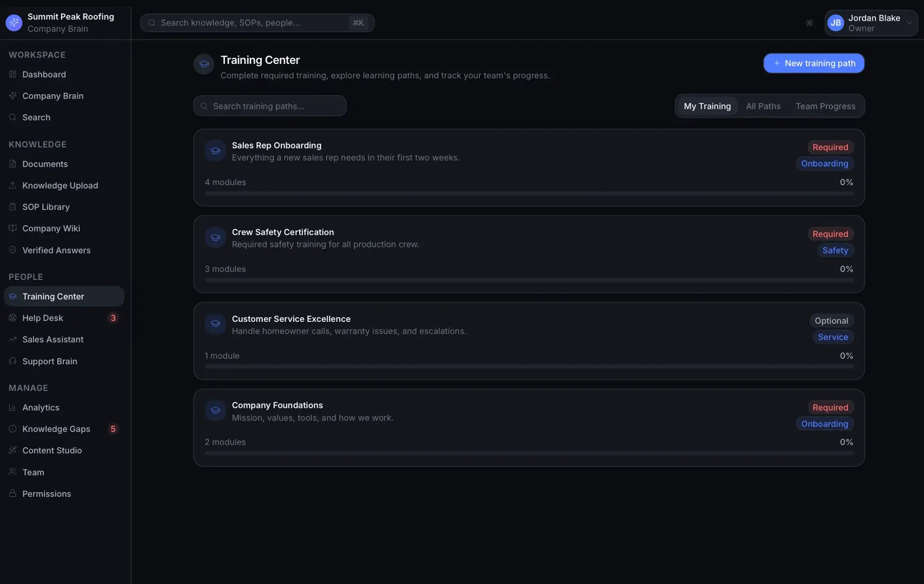Click the Help Desk lifebuoy icon

pos(13,317)
